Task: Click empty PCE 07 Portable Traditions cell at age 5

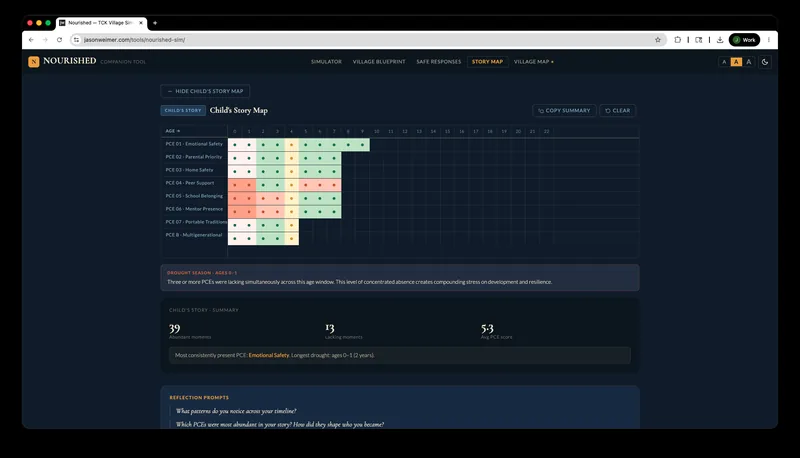Action: point(306,224)
